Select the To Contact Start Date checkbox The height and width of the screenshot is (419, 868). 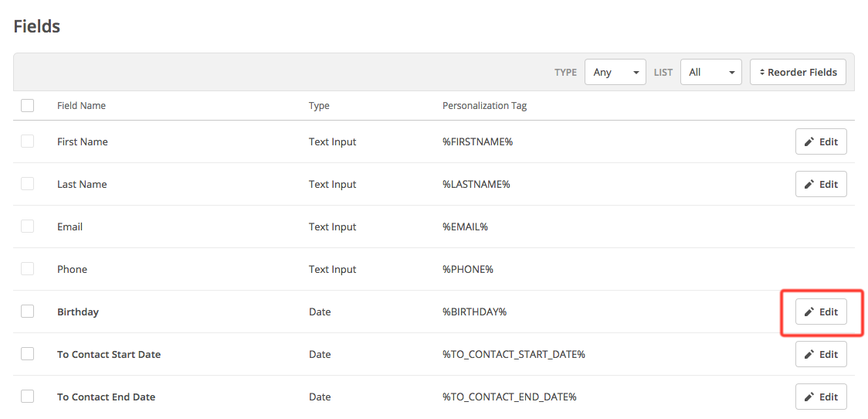coord(28,354)
